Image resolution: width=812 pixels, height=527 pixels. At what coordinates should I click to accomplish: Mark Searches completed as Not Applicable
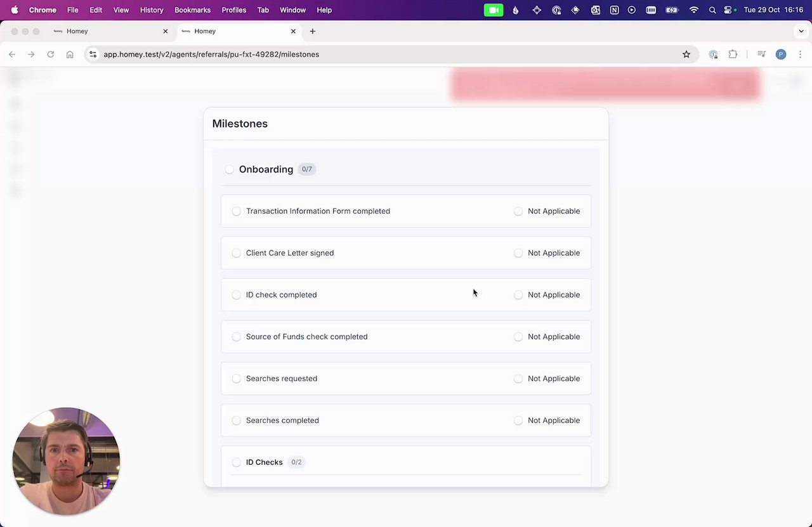518,420
